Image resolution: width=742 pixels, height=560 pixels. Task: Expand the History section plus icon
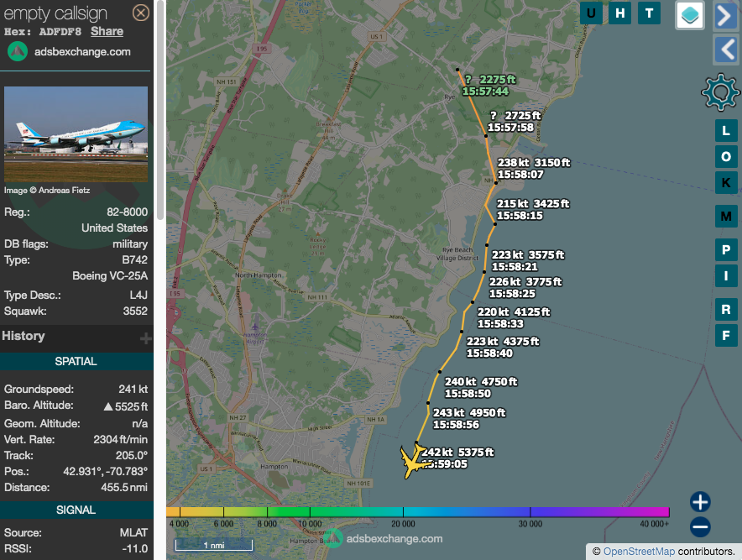[x=145, y=338]
